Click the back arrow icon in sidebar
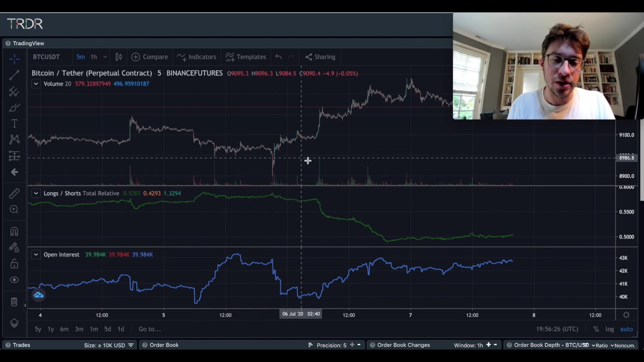The image size is (644, 362). 14,172
